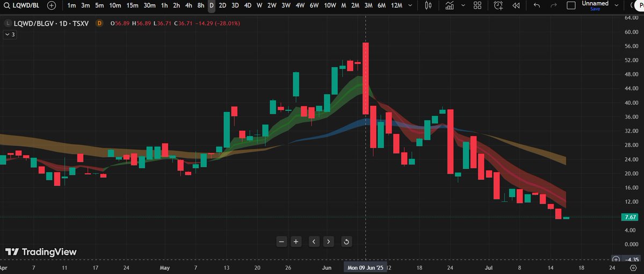Expand the collapsed 3 indicators legend
The image size is (644, 274).
point(10,34)
